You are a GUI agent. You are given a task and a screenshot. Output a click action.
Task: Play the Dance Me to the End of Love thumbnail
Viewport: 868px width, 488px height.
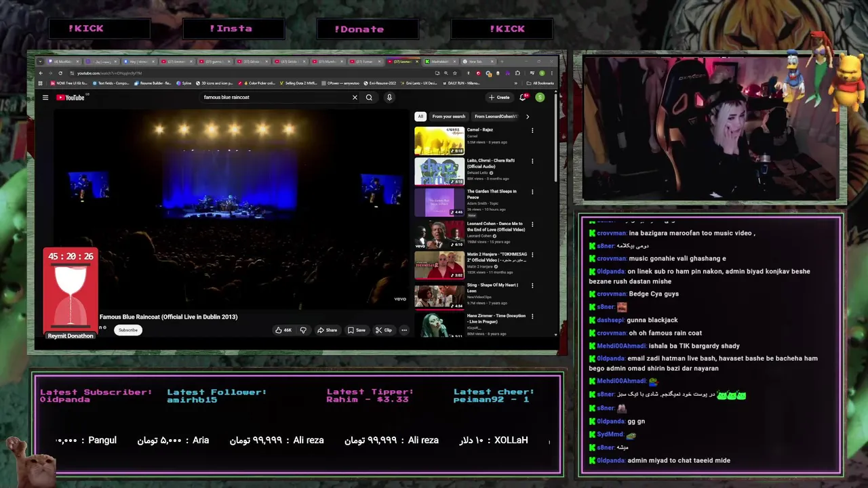pyautogui.click(x=439, y=235)
